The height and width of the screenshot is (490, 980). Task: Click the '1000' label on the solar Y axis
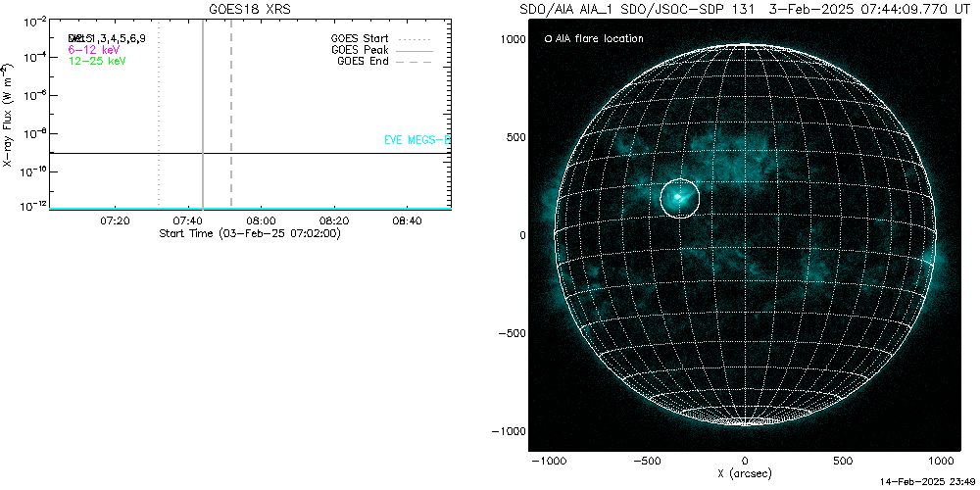point(514,39)
